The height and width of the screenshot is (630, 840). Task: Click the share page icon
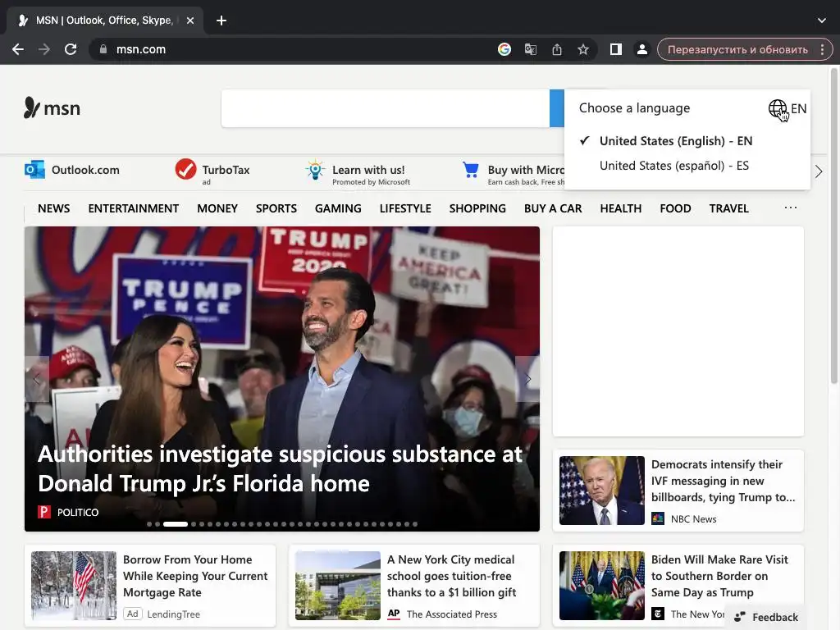[557, 49]
